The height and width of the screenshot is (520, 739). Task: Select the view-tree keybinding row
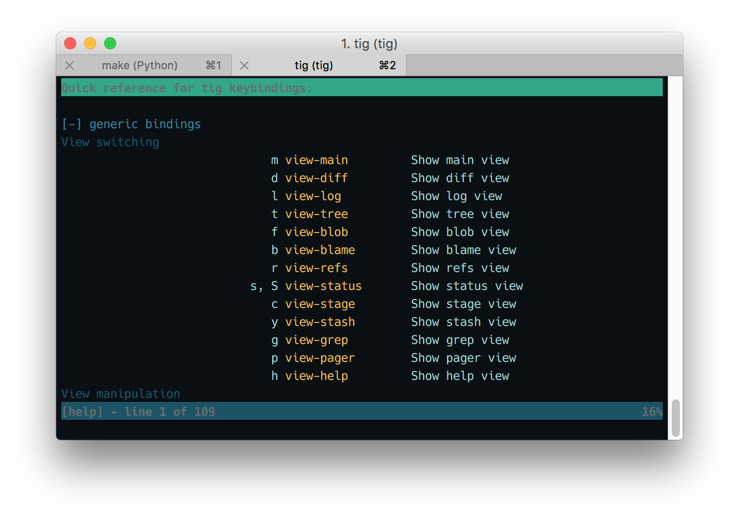click(362, 214)
